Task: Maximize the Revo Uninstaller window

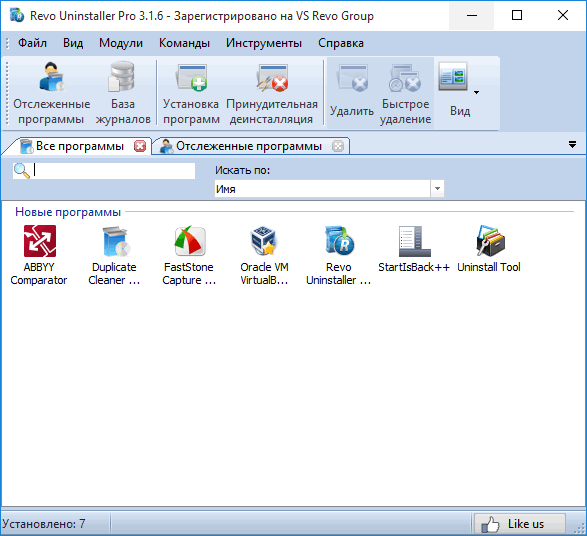Action: point(517,15)
